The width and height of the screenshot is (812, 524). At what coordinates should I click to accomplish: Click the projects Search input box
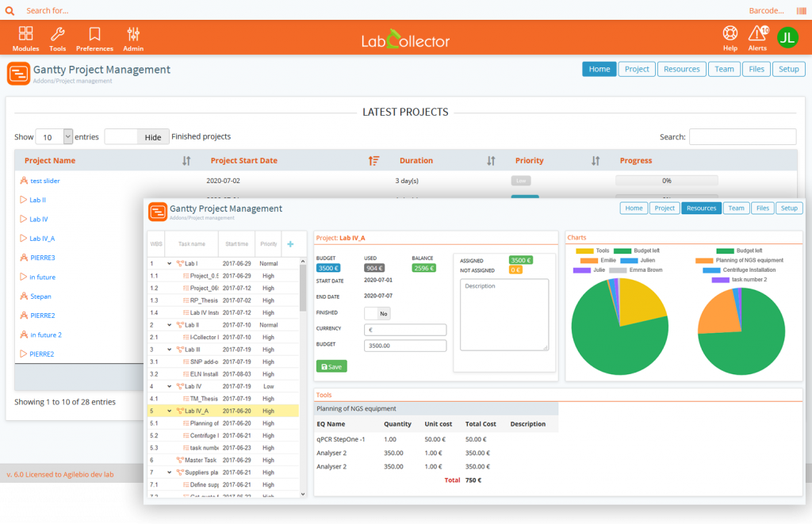coord(742,136)
